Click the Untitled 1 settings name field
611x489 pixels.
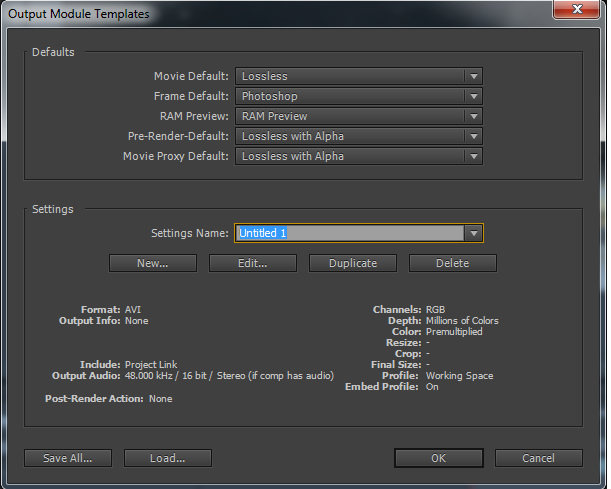click(350, 233)
